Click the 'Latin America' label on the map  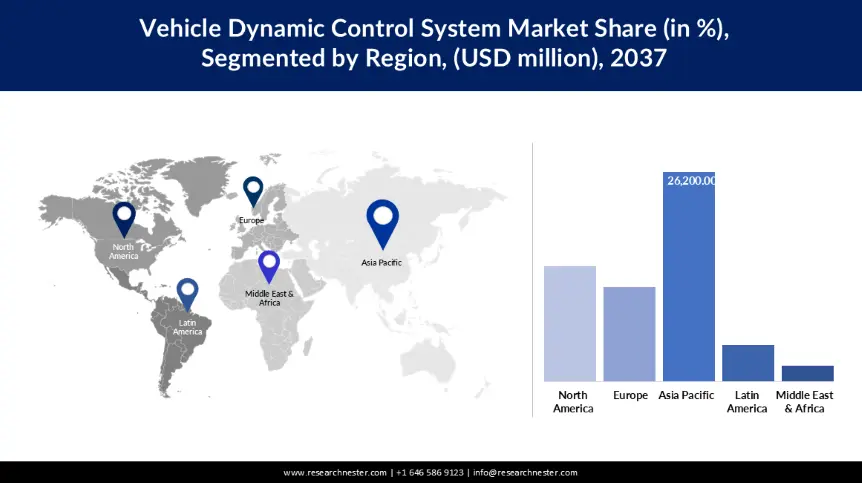(187, 327)
